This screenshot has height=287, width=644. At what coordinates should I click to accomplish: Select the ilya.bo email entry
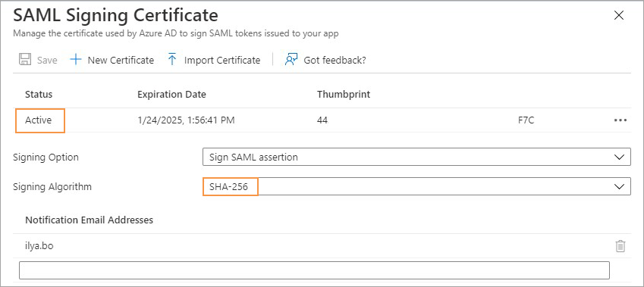pyautogui.click(x=39, y=246)
